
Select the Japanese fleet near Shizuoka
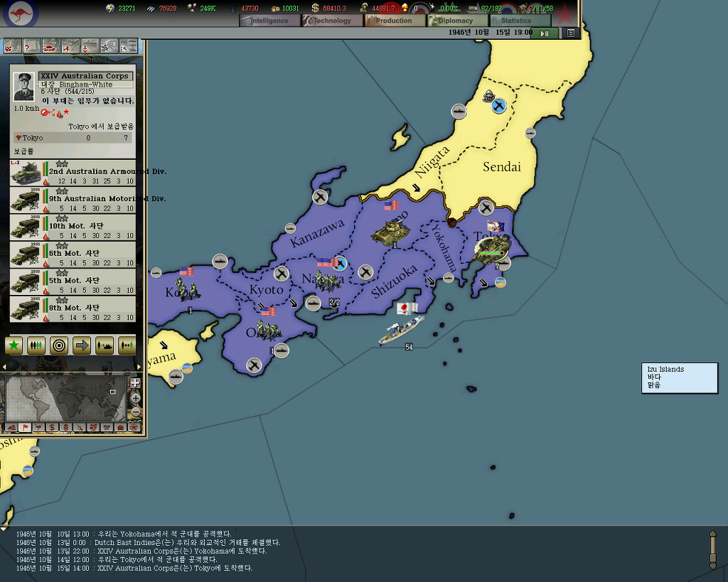[x=401, y=330]
